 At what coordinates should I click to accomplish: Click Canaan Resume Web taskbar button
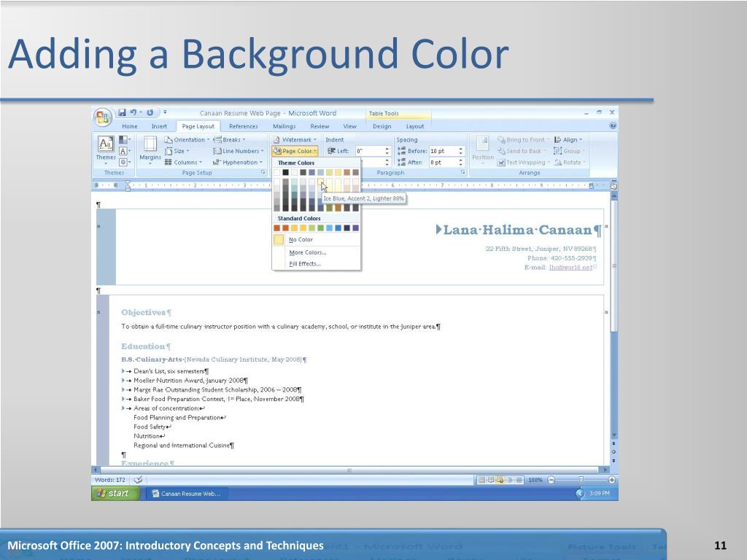click(x=187, y=494)
